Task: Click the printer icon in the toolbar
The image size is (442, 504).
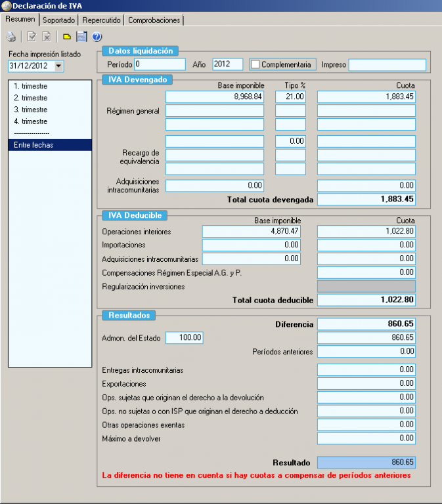Action: [11, 37]
